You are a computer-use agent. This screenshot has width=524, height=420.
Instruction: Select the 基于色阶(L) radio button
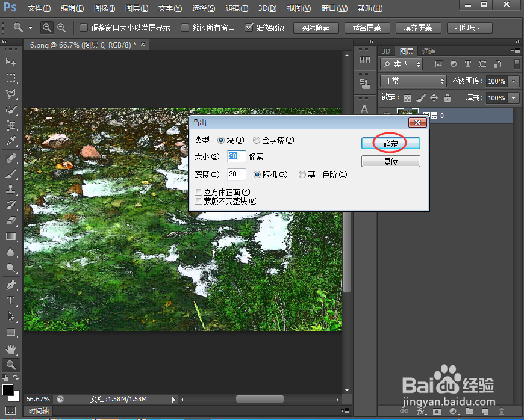pyautogui.click(x=302, y=174)
